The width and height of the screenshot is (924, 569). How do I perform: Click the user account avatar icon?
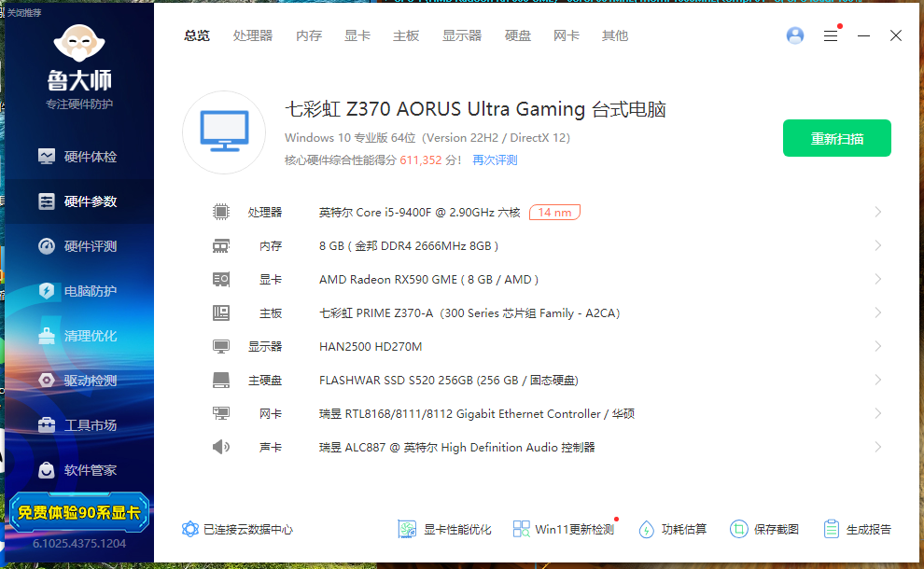coord(795,35)
